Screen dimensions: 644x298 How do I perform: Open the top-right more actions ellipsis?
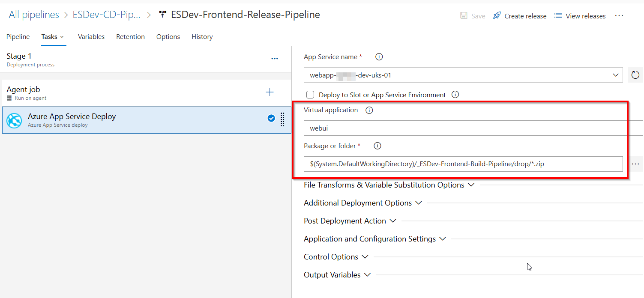point(619,15)
